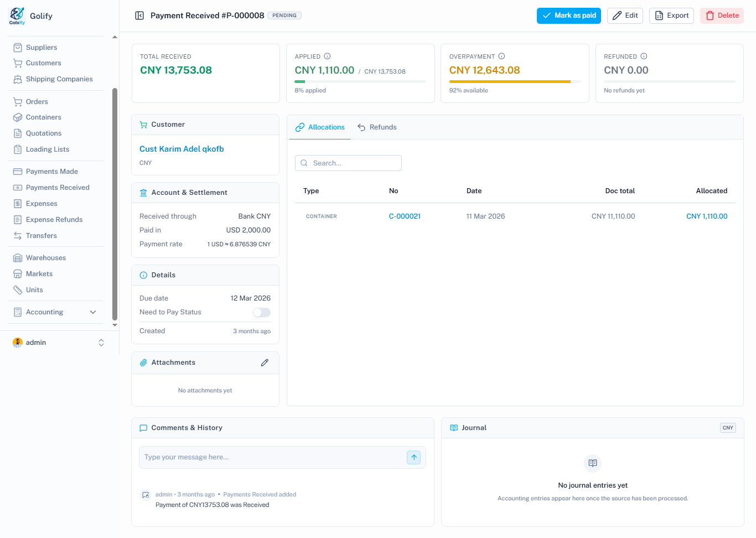Screen dimensions: 756x538
Task: Focus the allocations Search field
Action: coord(348,163)
